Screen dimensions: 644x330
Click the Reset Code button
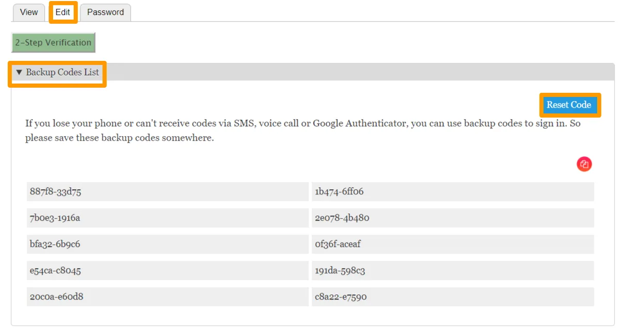coord(568,105)
